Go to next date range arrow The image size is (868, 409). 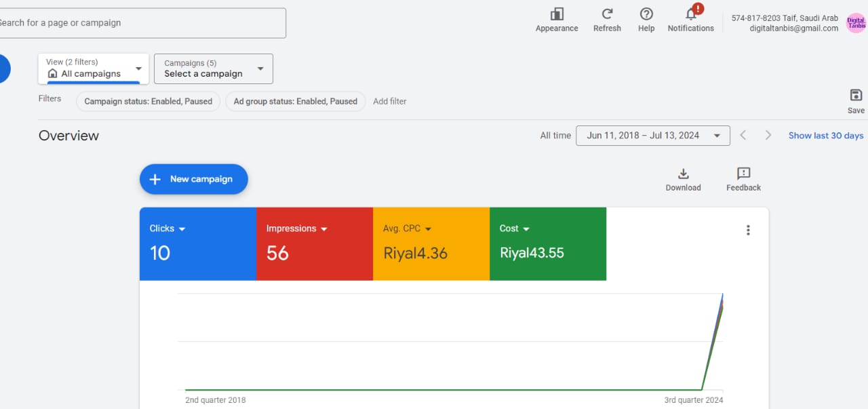click(768, 136)
